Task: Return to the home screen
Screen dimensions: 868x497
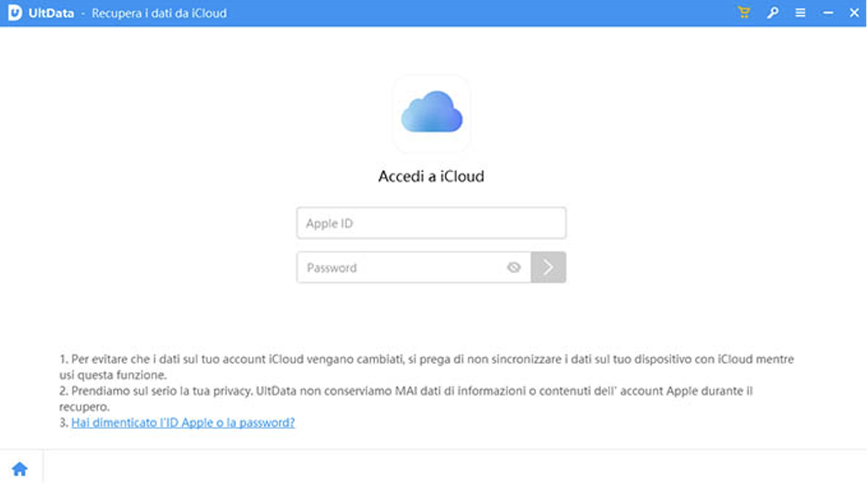Action: 19,469
